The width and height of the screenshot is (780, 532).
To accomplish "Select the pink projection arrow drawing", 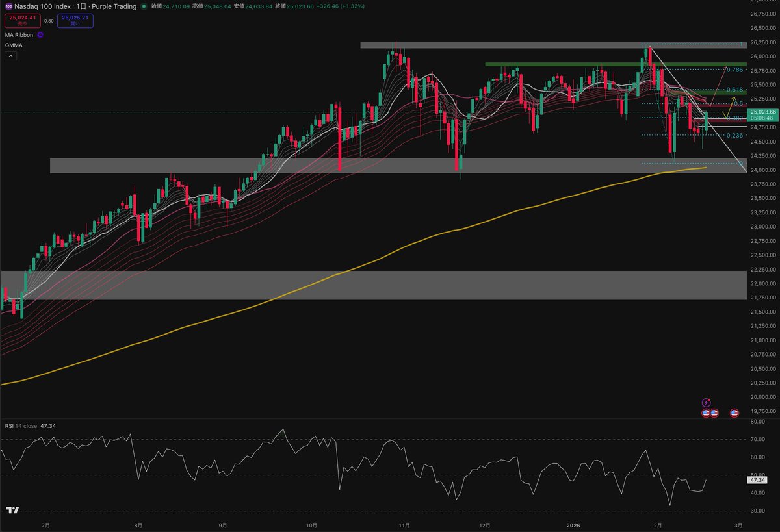I will 718,87.
